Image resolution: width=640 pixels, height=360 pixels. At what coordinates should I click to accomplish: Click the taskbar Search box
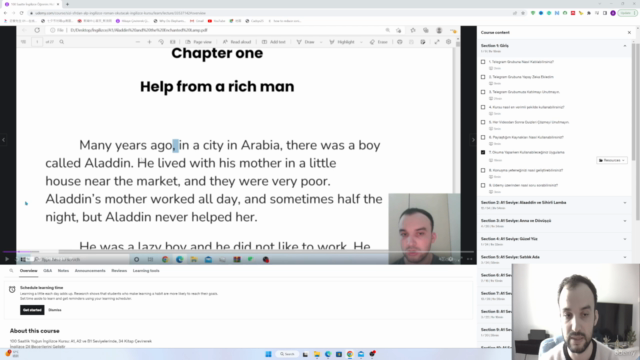point(287,354)
